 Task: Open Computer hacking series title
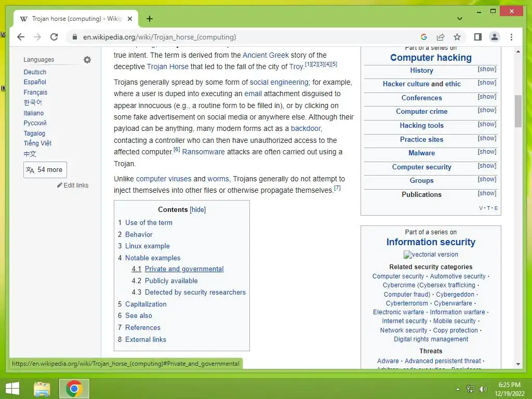[431, 58]
